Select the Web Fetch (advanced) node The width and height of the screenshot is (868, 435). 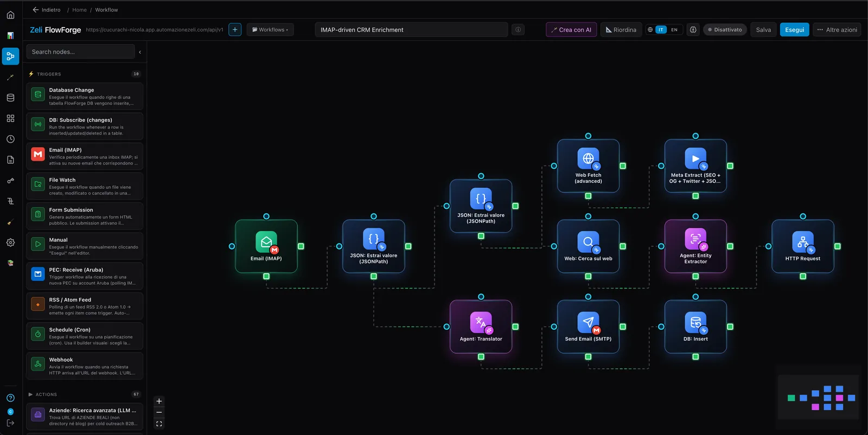tap(588, 166)
